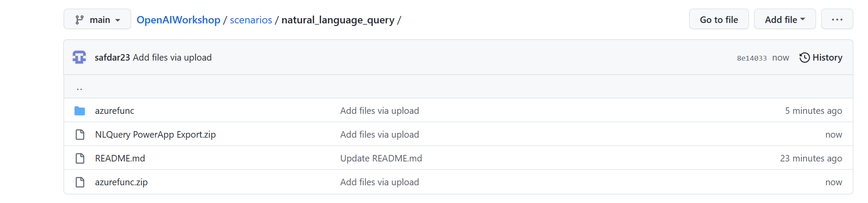The height and width of the screenshot is (203, 868).
Task: Open the three-dot more options menu
Action: 837,19
